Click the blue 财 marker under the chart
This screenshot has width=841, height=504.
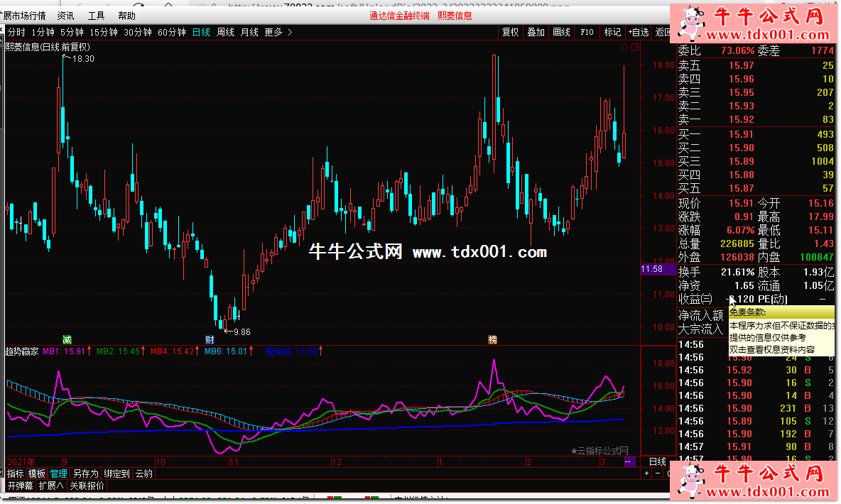point(210,339)
